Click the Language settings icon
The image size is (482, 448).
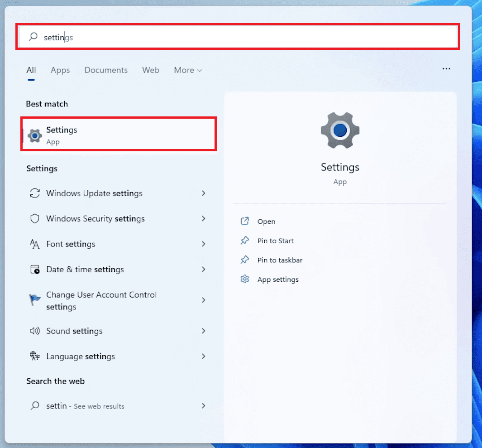34,356
